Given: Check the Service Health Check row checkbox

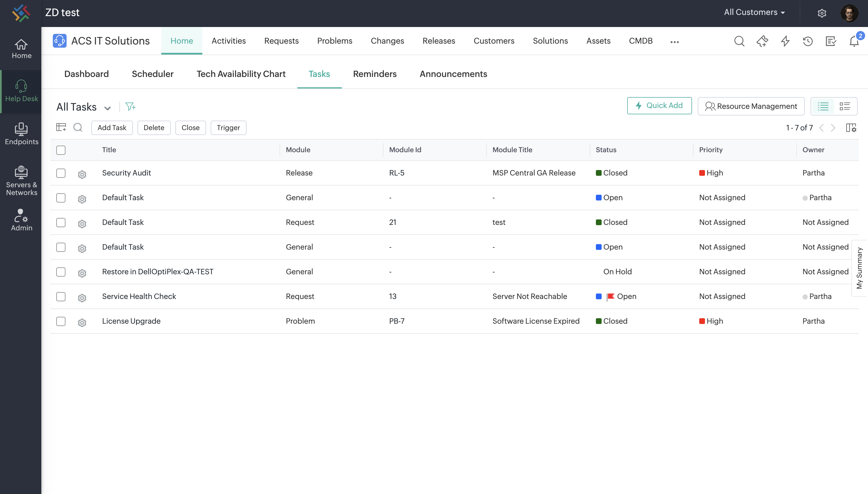Looking at the screenshot, I should (61, 296).
